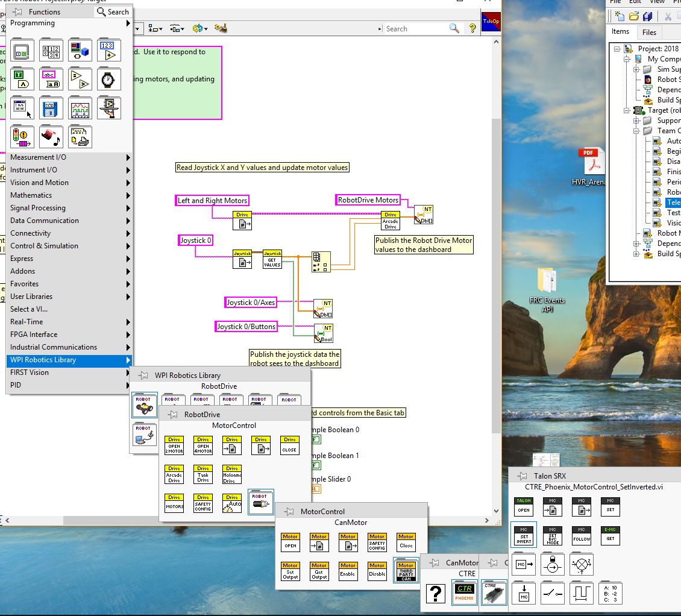The width and height of the screenshot is (681, 616).
Task: Expand the Support folder under Target
Action: [636, 121]
